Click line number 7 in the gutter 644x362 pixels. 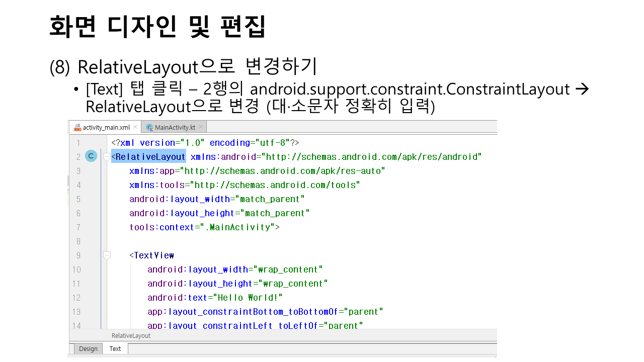tap(78, 227)
